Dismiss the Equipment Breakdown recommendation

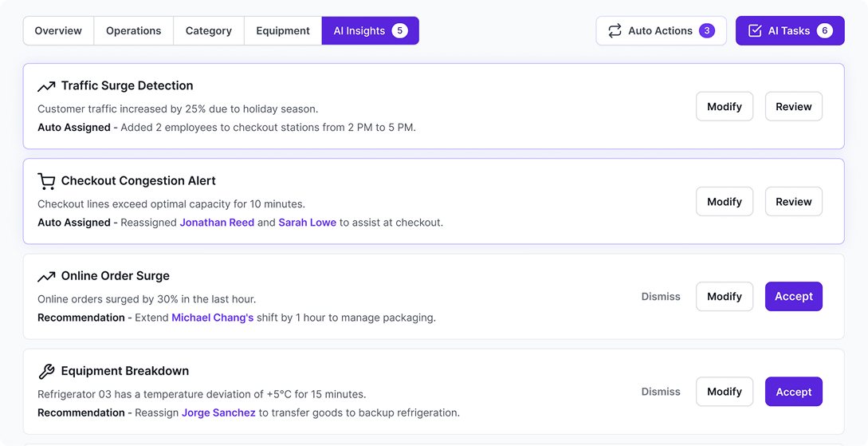(661, 392)
